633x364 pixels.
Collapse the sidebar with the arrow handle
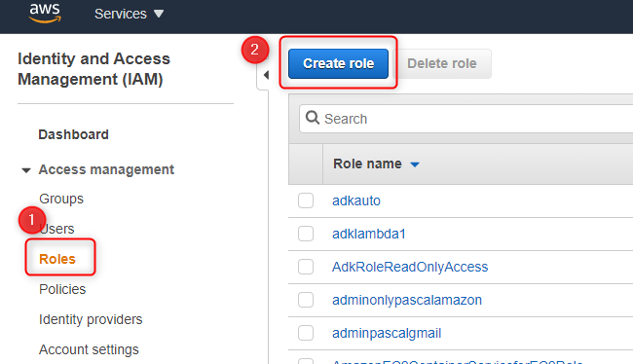point(266,75)
